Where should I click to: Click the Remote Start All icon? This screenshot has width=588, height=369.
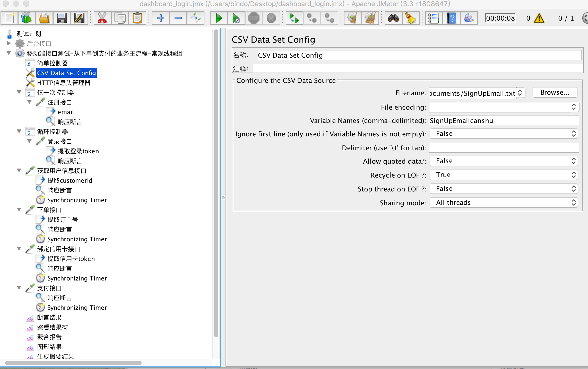(294, 18)
